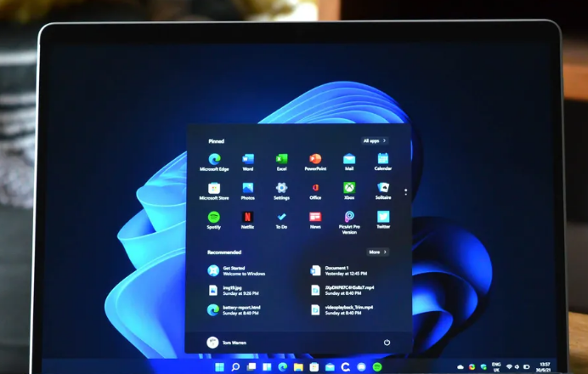Show More recommended items

(377, 252)
